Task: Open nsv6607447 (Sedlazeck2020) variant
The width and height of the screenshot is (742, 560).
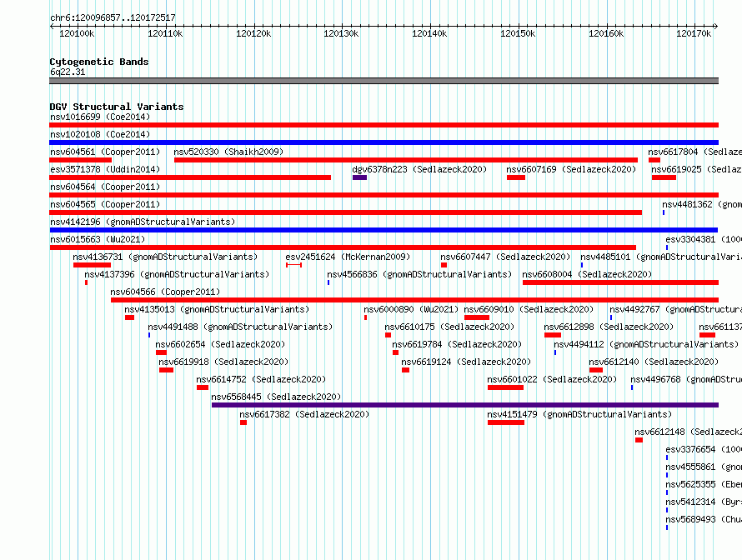Action: click(x=505, y=257)
